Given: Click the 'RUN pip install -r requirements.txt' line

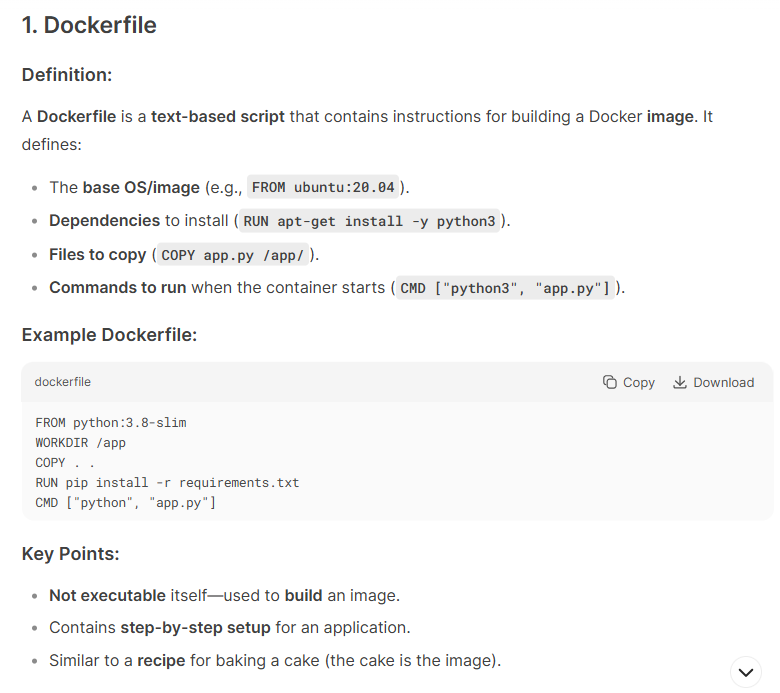Looking at the screenshot, I should [167, 483].
